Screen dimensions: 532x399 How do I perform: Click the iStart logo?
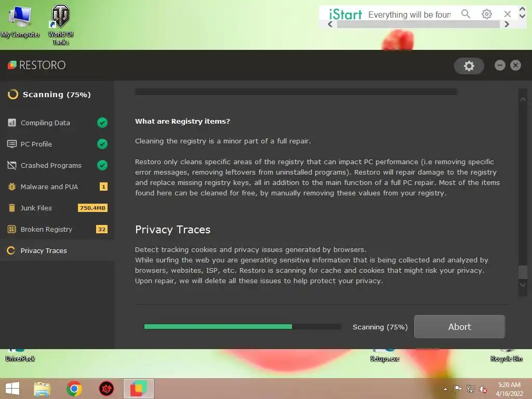click(345, 14)
